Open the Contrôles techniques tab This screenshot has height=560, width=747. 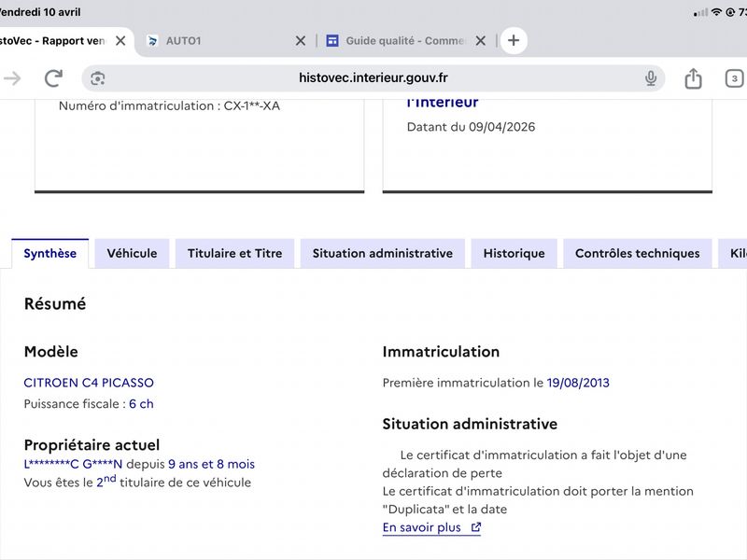coord(638,253)
